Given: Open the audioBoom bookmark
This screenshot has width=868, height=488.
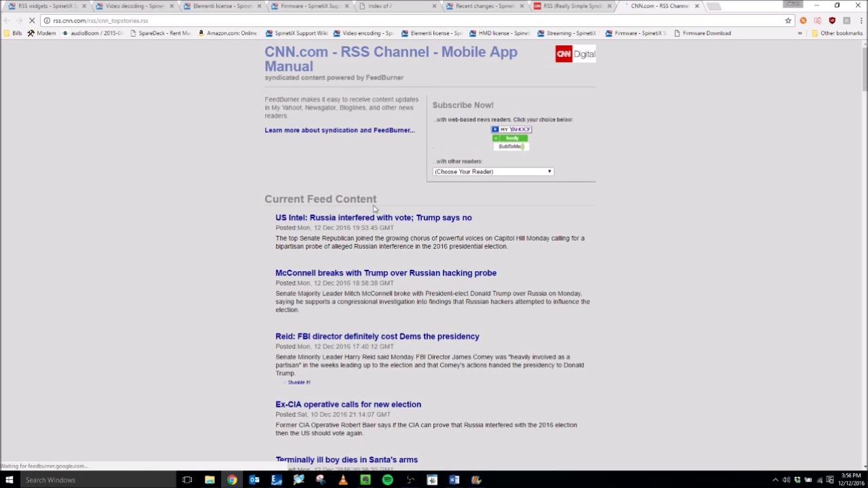Looking at the screenshot, I should 92,33.
